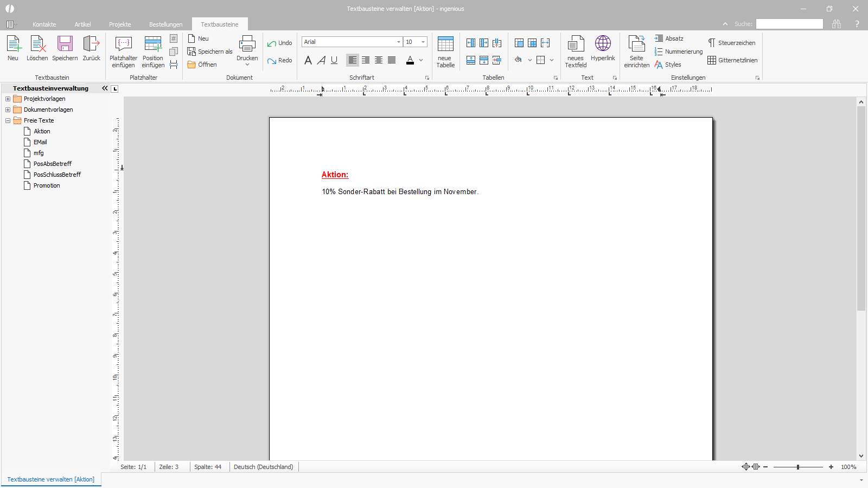Select the Textbausteine ribbon tab
This screenshot has width=868, height=488.
coord(220,24)
